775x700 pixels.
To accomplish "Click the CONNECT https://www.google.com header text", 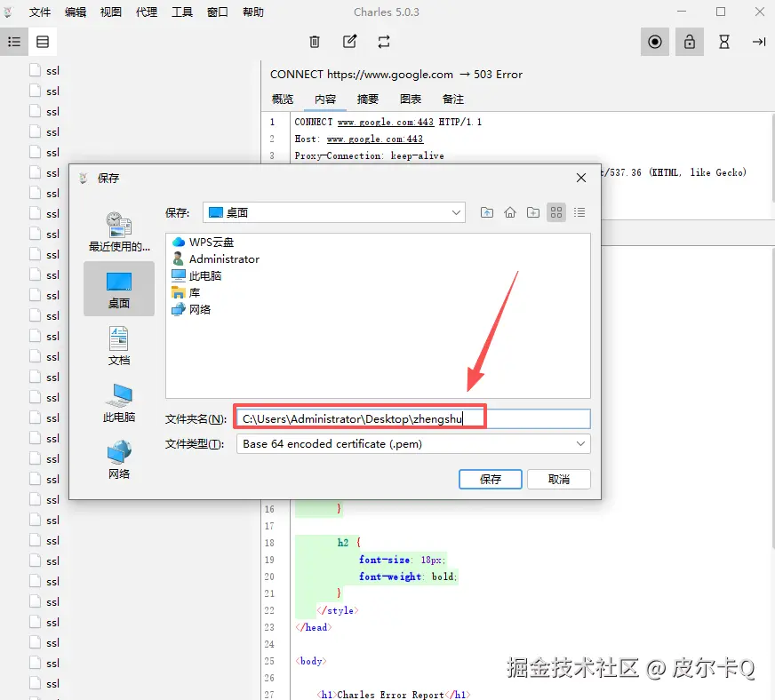I will pos(362,75).
